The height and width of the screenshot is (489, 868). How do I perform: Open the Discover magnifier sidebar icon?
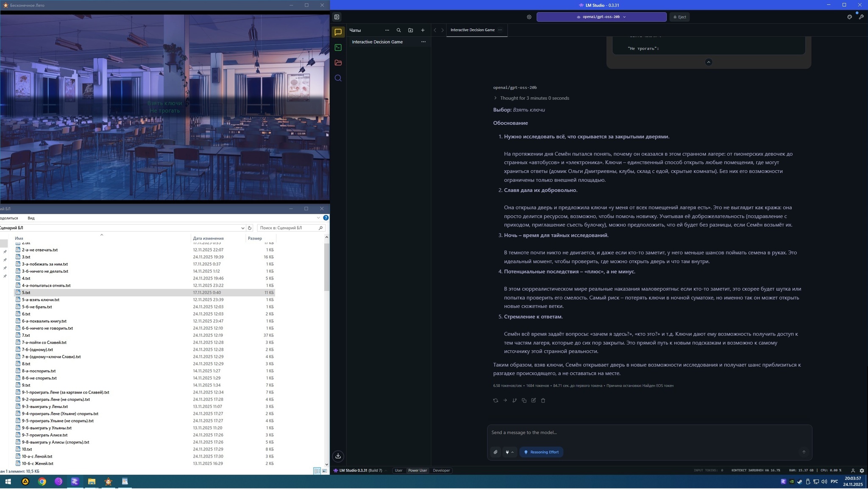coord(338,78)
